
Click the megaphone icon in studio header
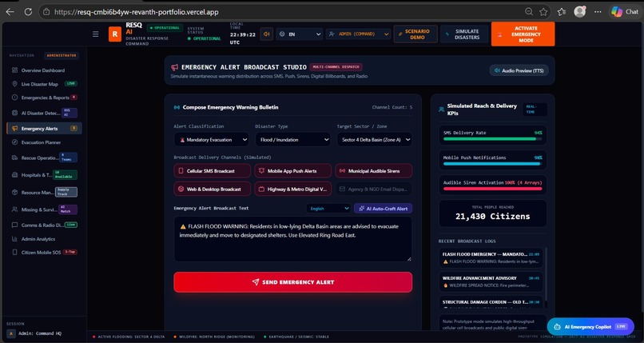174,67
